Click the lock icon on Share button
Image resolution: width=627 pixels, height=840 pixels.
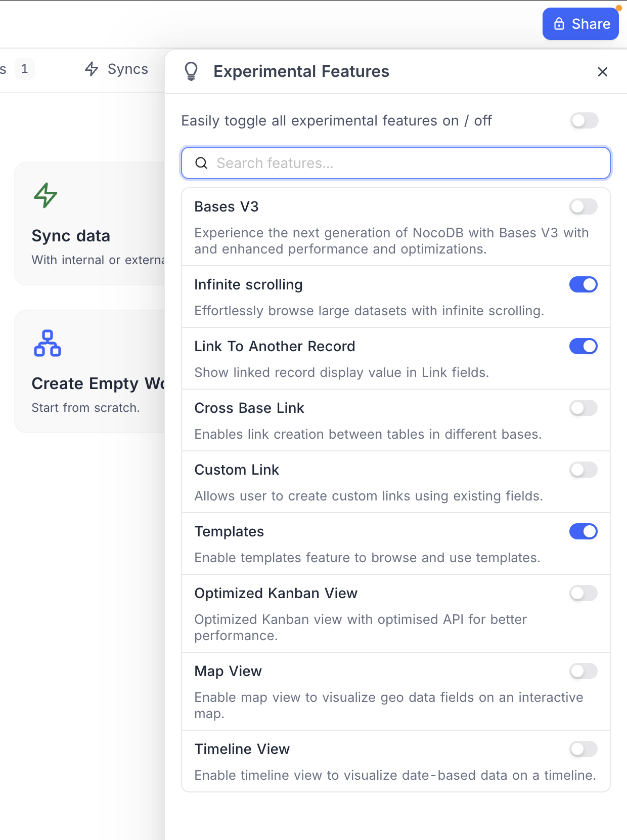[559, 24]
